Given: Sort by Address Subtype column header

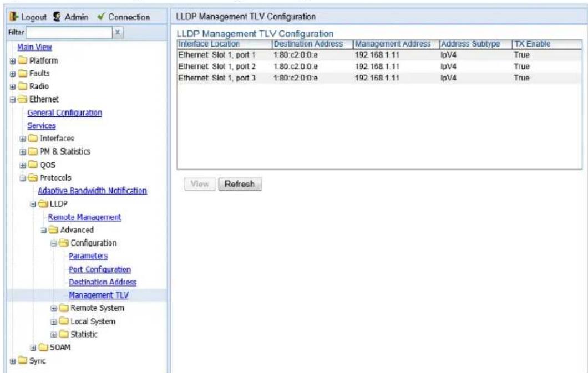Looking at the screenshot, I should tap(475, 44).
